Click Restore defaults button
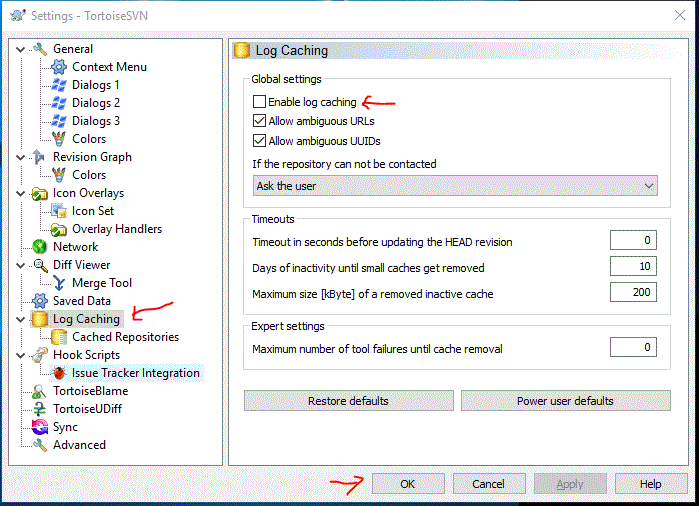This screenshot has width=699, height=506. pos(349,401)
